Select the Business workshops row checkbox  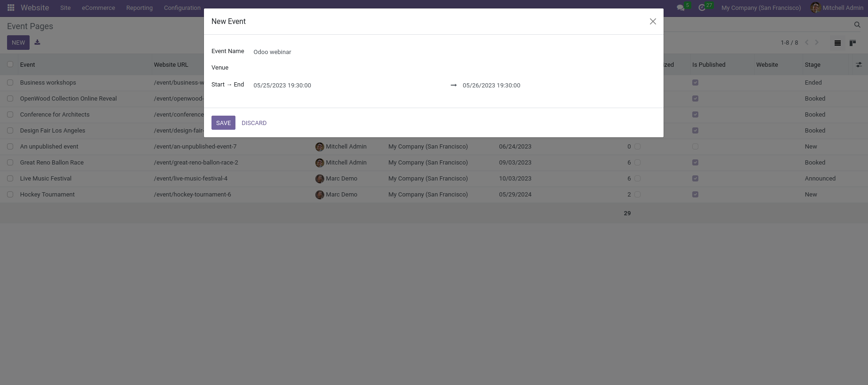pos(10,83)
